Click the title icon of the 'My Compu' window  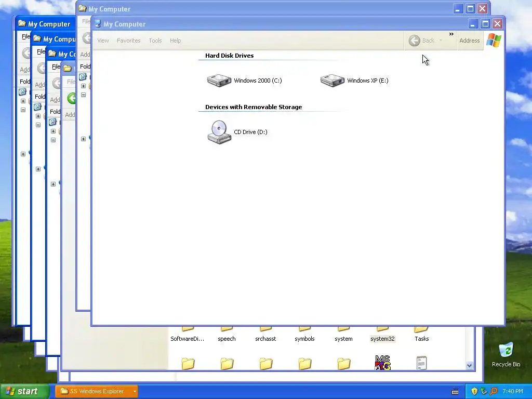37,38
